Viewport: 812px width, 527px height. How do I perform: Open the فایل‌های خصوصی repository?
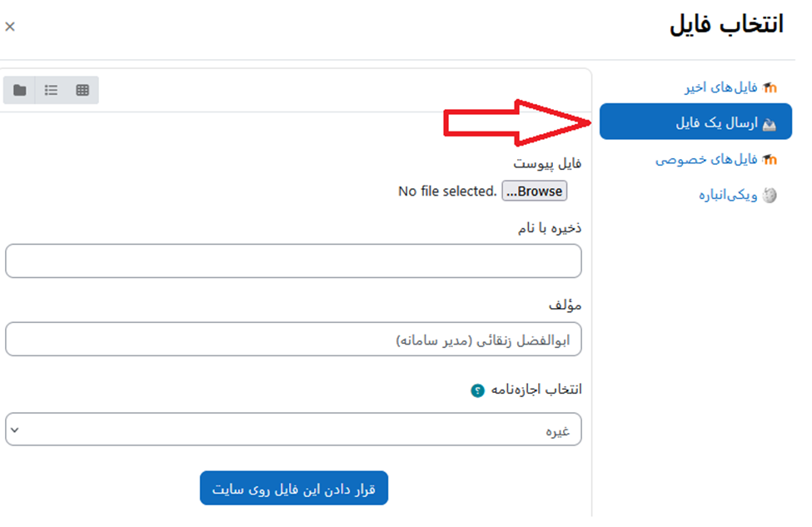click(x=706, y=160)
